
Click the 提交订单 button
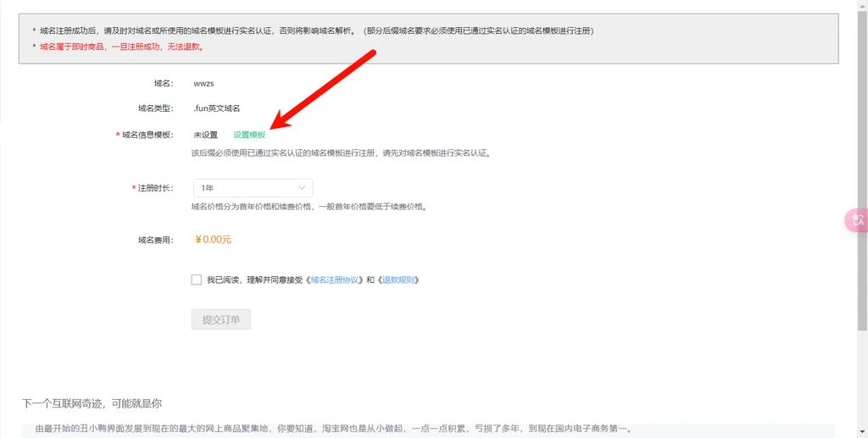tap(221, 319)
